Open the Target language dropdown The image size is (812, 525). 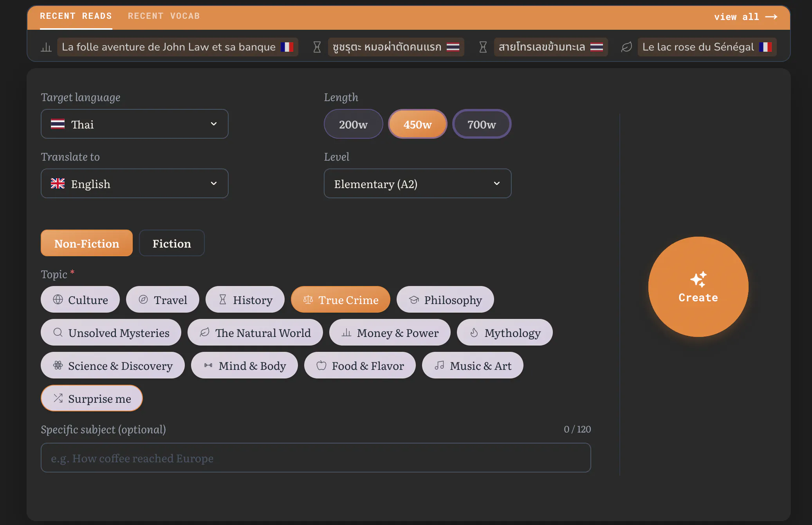point(135,124)
